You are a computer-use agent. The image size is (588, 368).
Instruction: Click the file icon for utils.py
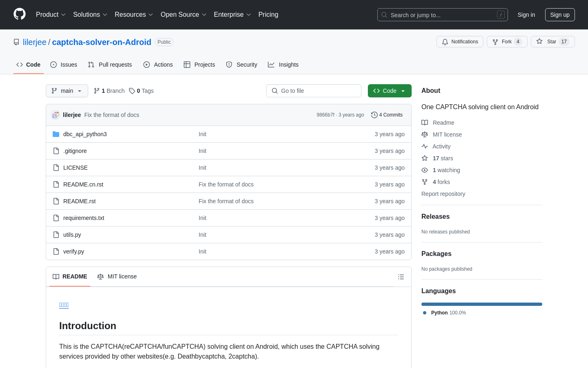click(56, 235)
